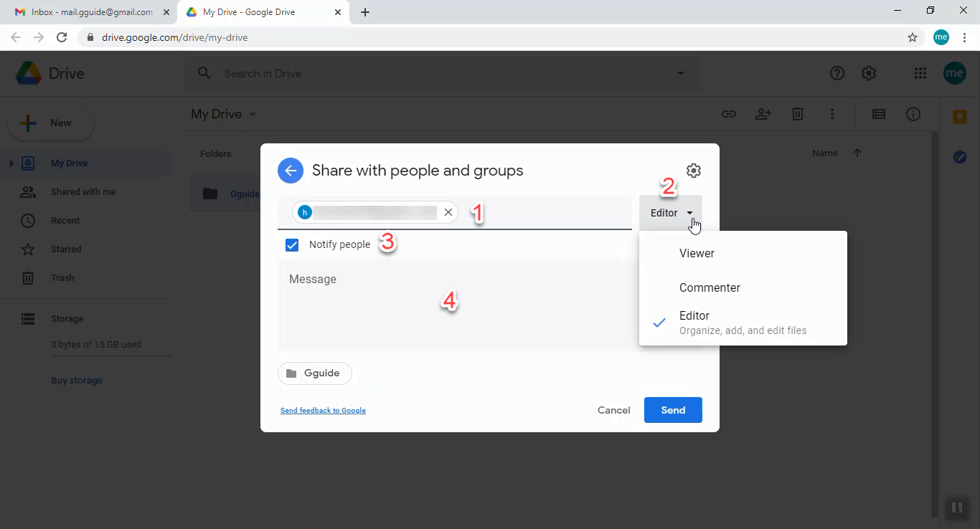Image resolution: width=980 pixels, height=529 pixels.
Task: Select Commenter from permissions list
Action: (709, 287)
